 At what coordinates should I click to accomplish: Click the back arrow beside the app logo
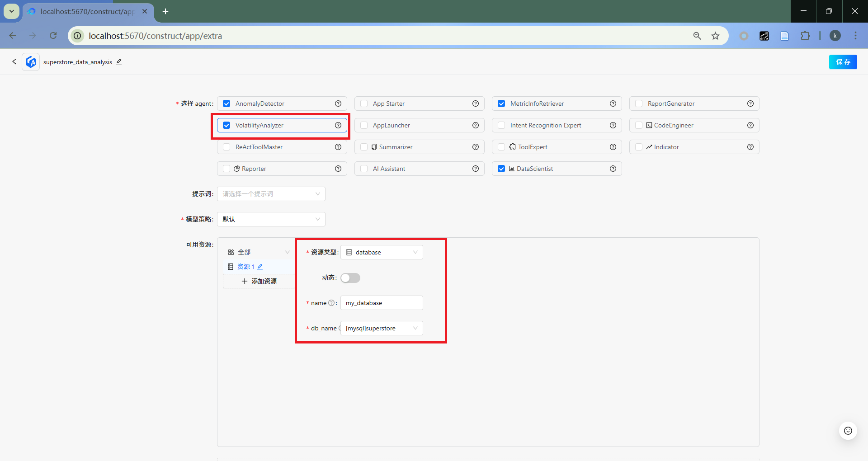pyautogui.click(x=14, y=61)
